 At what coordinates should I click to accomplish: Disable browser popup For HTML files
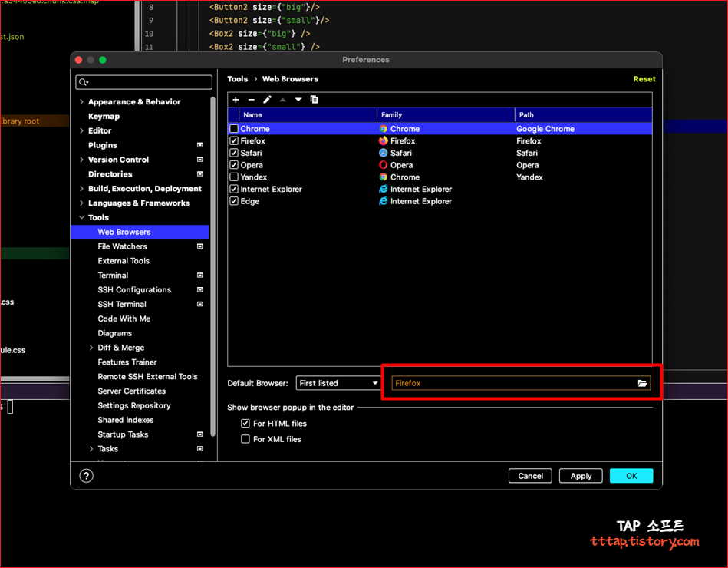coord(245,424)
